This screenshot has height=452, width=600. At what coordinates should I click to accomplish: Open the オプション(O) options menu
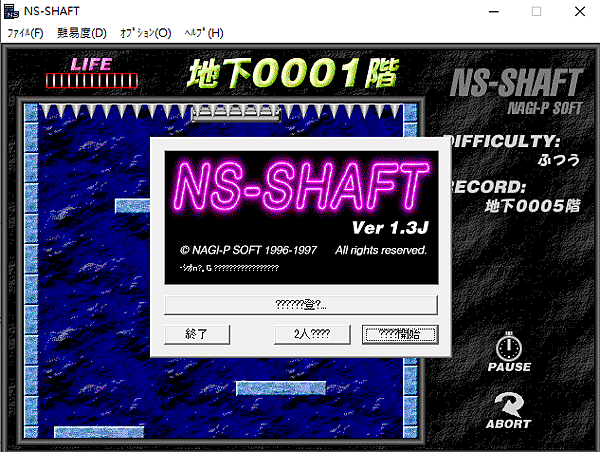pos(145,33)
